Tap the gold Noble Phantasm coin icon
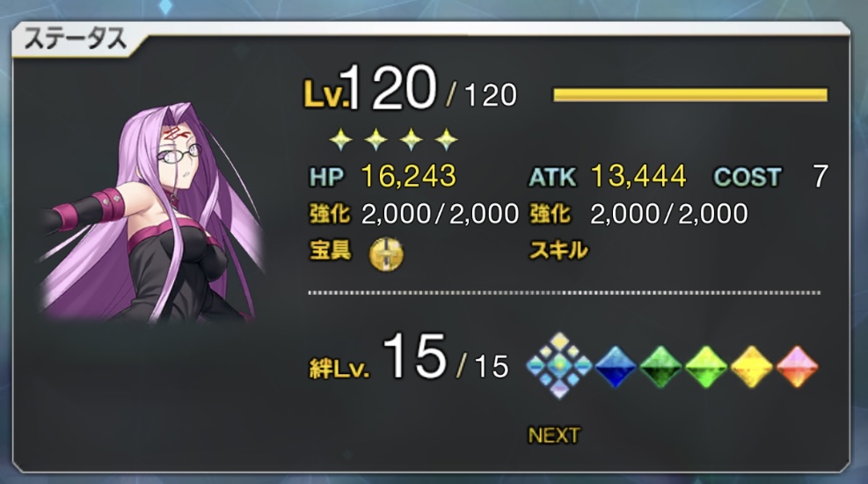This screenshot has height=484, width=868. [x=386, y=253]
